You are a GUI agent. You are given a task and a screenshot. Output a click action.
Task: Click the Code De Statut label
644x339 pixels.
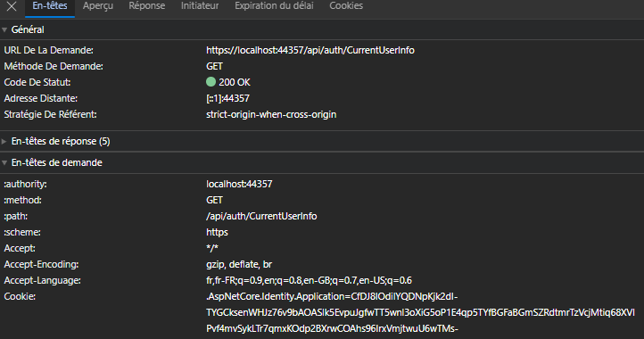(x=37, y=82)
